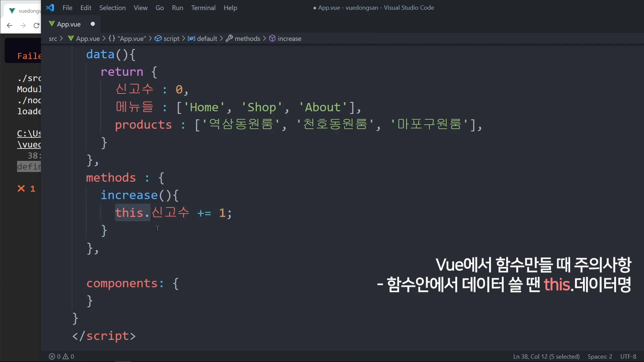The width and height of the screenshot is (644, 362).
Task: Click the selected text this. in editor
Action: 132,213
